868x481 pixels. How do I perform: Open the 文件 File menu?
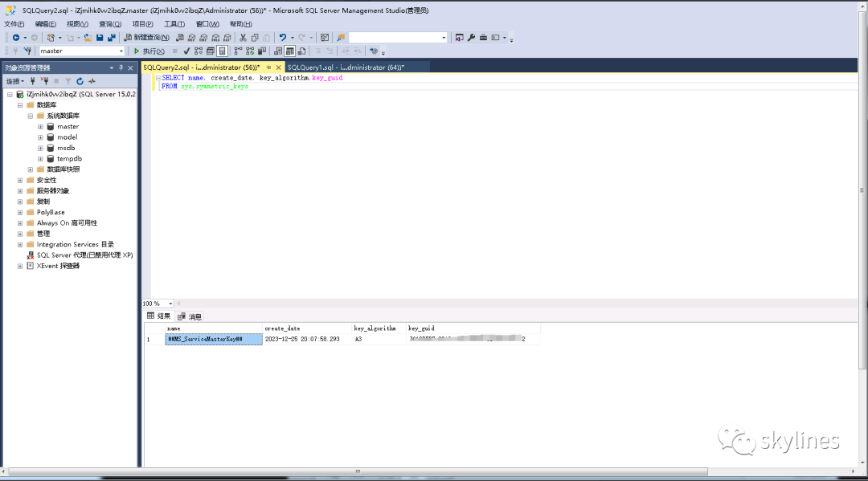pos(14,24)
